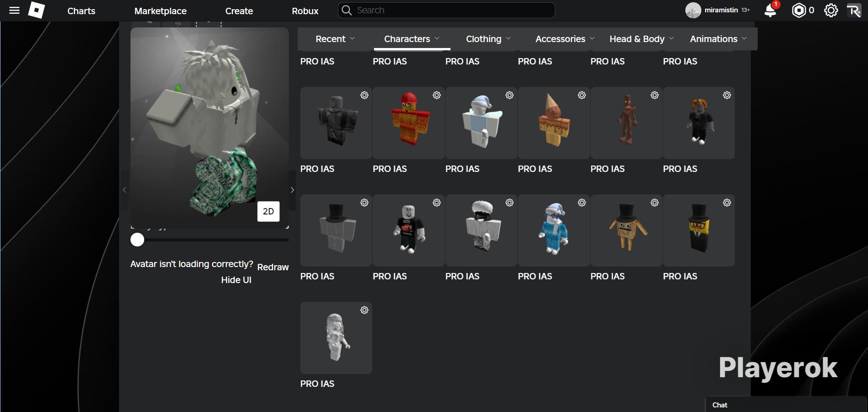Open gear options on the yellow-faced glasses character
This screenshot has width=868, height=412.
click(727, 203)
